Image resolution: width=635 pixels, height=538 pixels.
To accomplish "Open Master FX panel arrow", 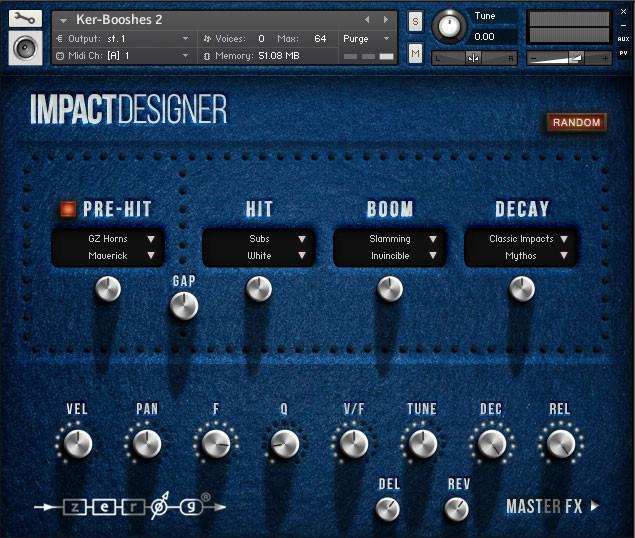I will click(x=595, y=506).
